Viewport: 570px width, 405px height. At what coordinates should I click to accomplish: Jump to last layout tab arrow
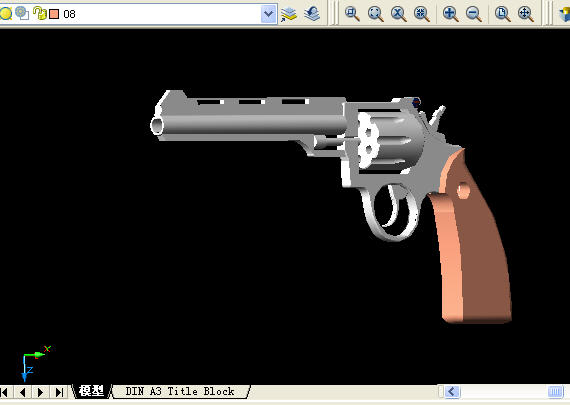59,392
